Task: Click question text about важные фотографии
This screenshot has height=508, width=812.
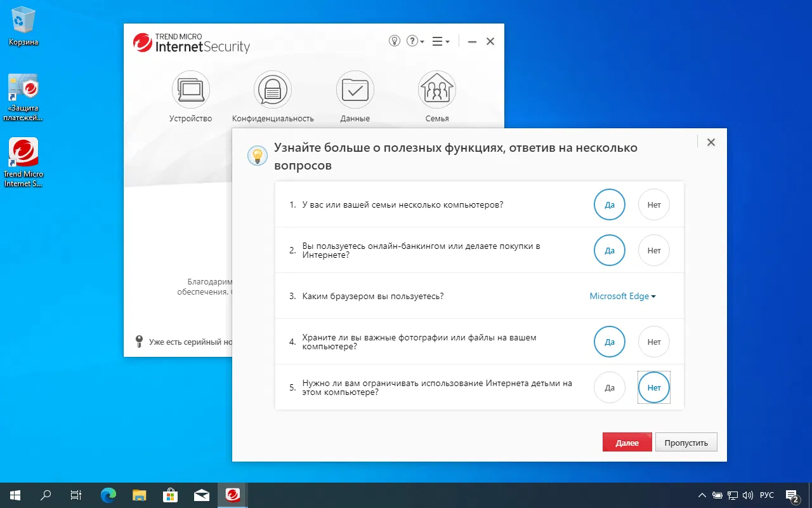Action: [419, 342]
